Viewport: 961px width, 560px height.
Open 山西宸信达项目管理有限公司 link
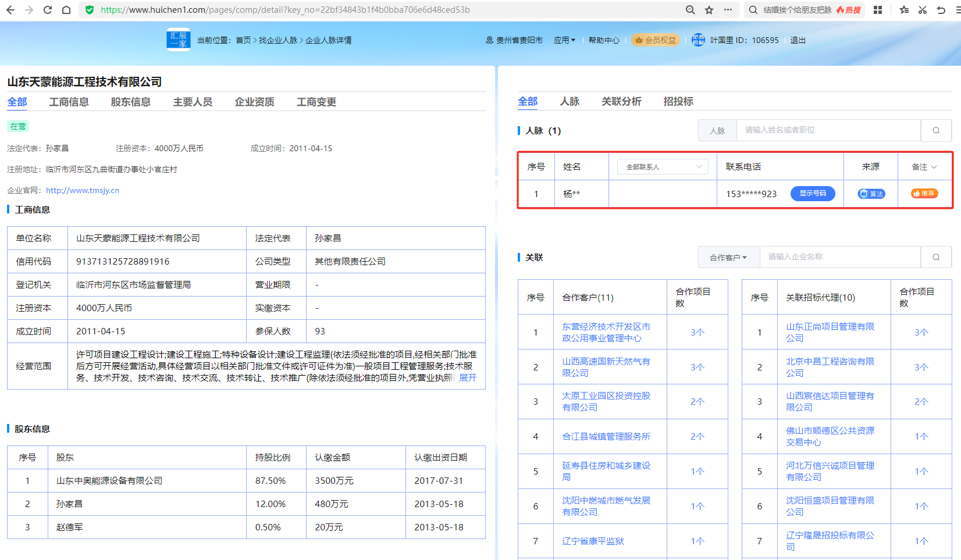[x=830, y=401]
